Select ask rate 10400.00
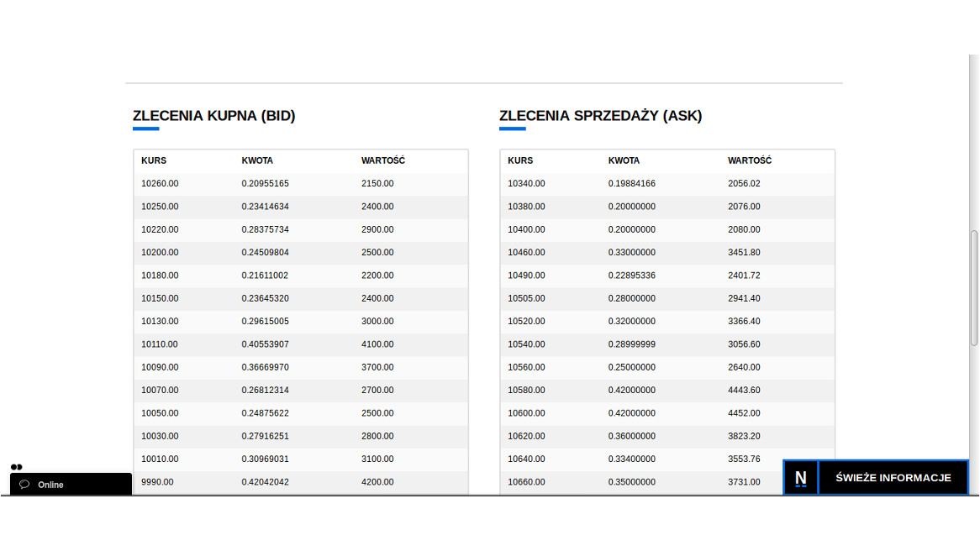Viewport: 980px width, 551px height. tap(526, 230)
